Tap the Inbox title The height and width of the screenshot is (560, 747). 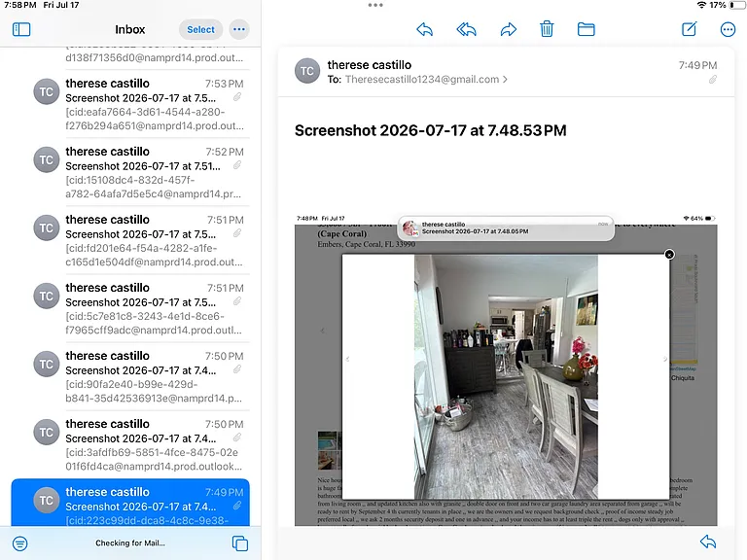click(129, 29)
